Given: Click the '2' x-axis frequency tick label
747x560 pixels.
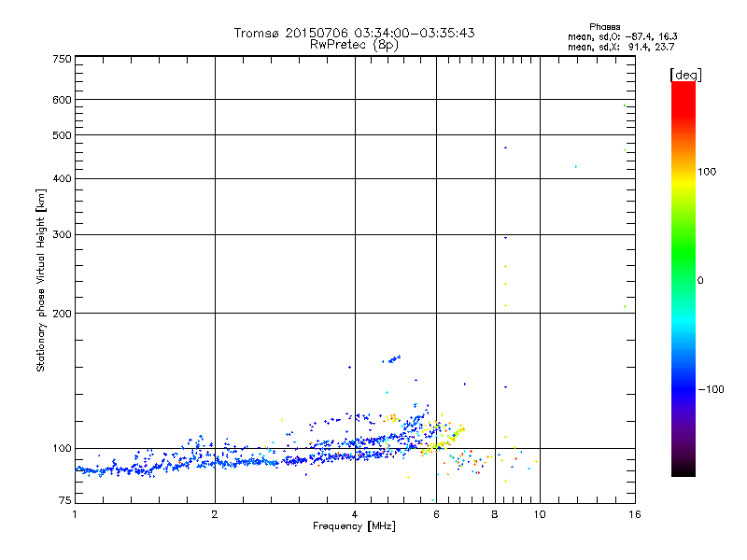Looking at the screenshot, I should pyautogui.click(x=215, y=514).
